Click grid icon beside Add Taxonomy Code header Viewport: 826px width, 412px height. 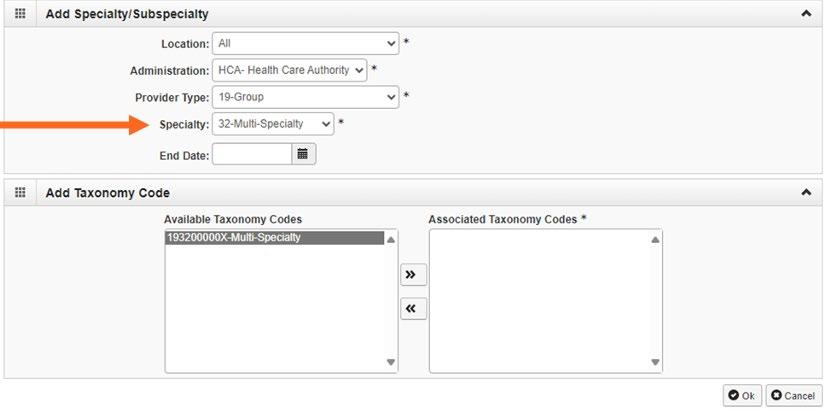pyautogui.click(x=20, y=193)
